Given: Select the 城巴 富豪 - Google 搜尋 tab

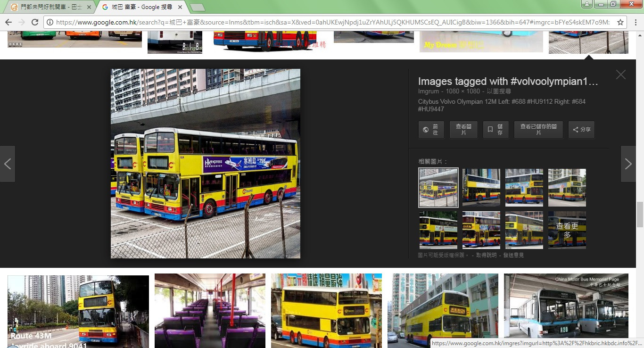Looking at the screenshot, I should coord(141,8).
